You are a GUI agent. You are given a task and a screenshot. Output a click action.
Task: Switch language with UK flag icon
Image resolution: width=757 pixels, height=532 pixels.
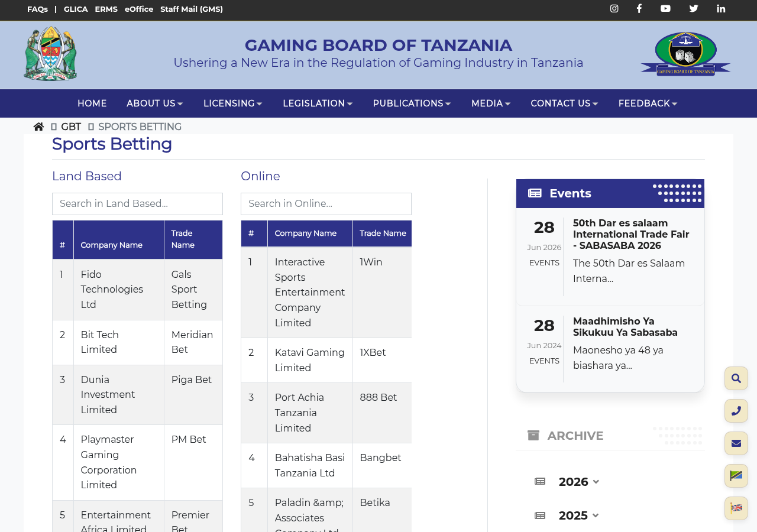point(736,508)
